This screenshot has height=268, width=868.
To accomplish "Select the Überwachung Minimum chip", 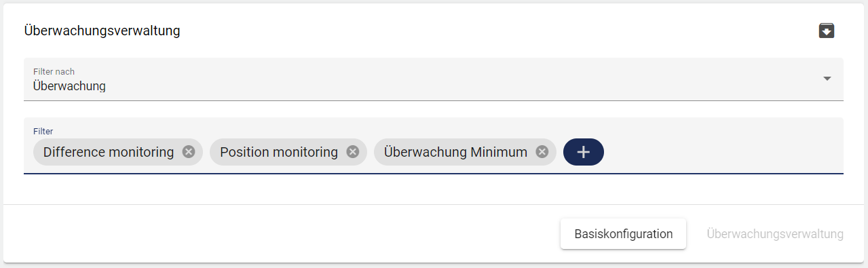I will pos(455,152).
